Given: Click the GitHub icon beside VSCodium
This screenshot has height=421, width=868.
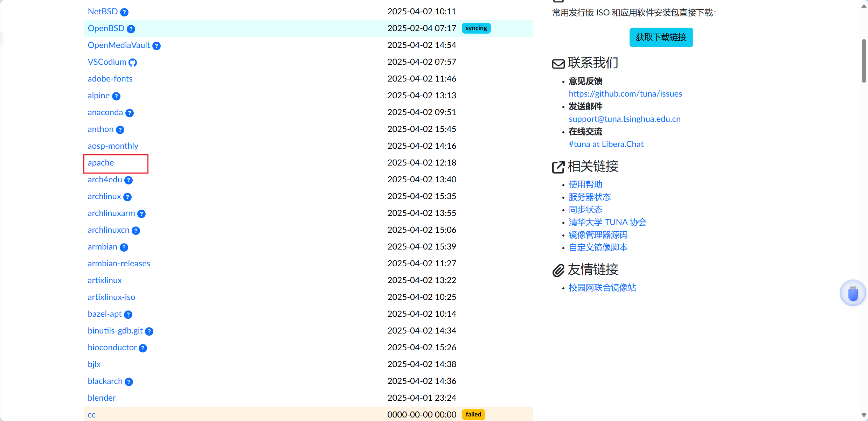Looking at the screenshot, I should [x=132, y=62].
